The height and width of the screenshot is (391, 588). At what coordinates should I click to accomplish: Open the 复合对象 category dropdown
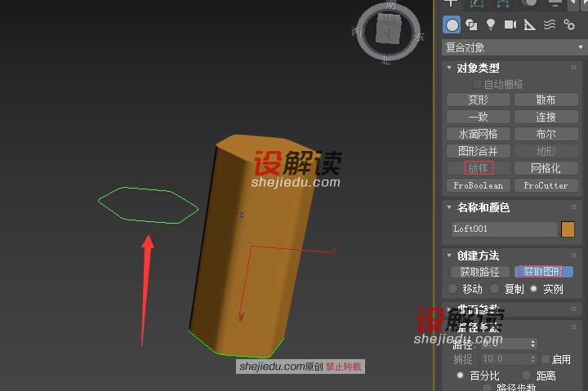pyautogui.click(x=514, y=47)
